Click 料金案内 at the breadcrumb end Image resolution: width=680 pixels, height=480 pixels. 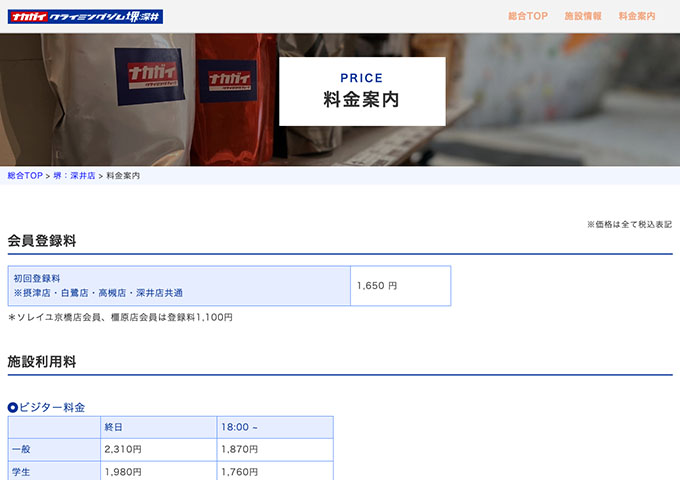pos(123,176)
